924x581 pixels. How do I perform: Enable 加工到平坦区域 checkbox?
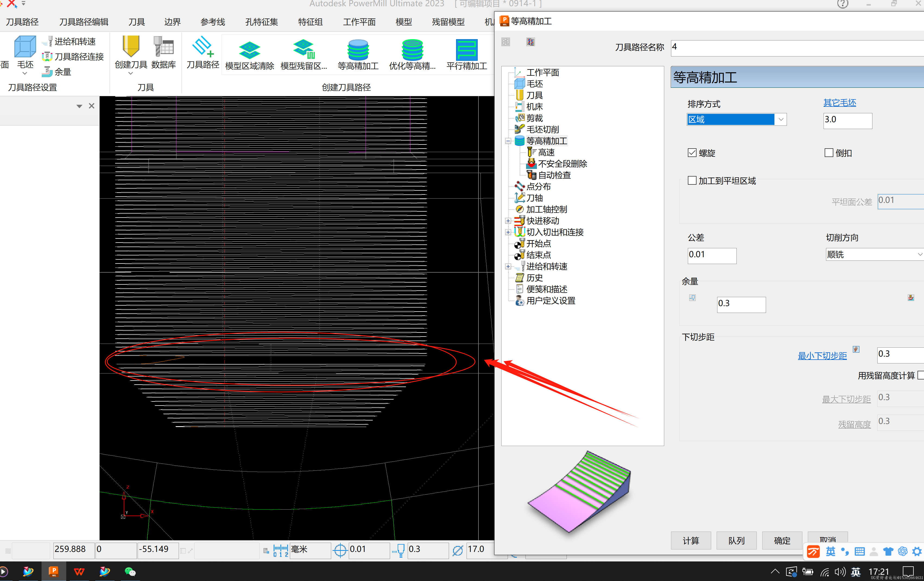pos(692,180)
